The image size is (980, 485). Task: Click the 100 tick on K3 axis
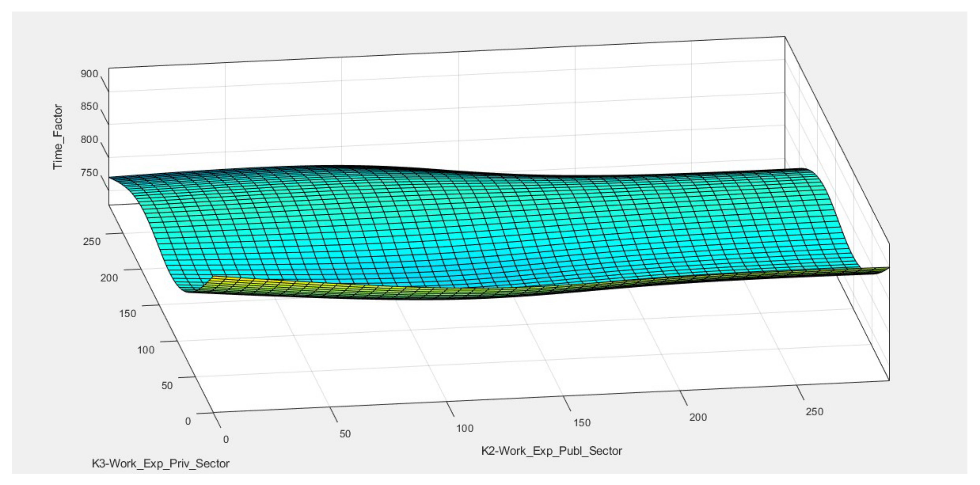pyautogui.click(x=146, y=350)
